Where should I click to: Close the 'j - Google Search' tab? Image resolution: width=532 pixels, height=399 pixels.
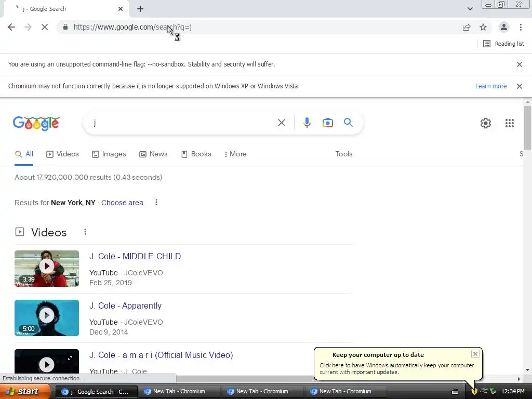click(121, 9)
